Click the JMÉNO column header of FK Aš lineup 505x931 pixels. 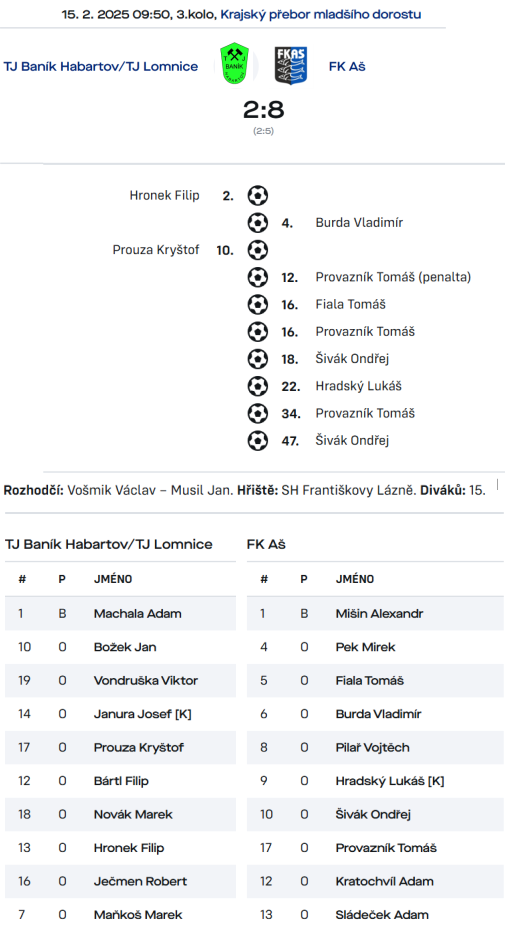tap(355, 579)
